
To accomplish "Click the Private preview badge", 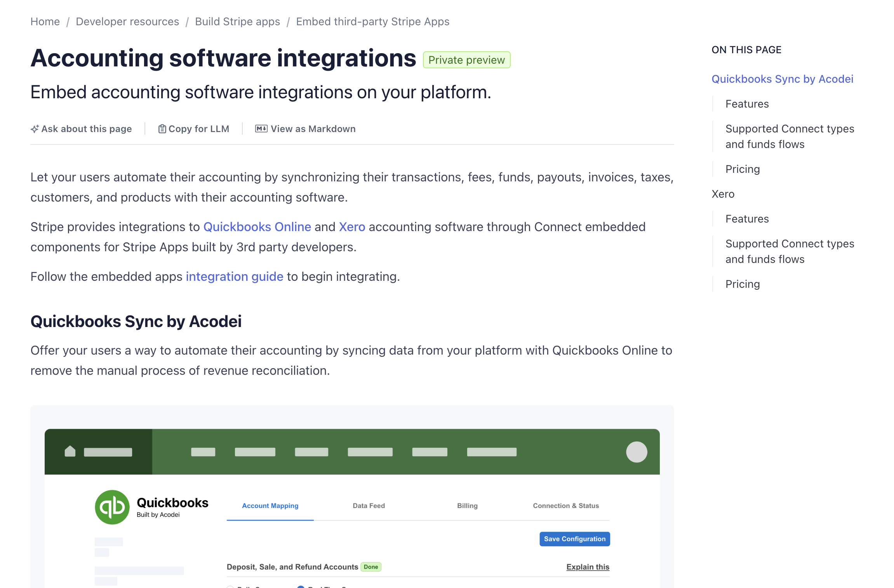I will click(466, 60).
